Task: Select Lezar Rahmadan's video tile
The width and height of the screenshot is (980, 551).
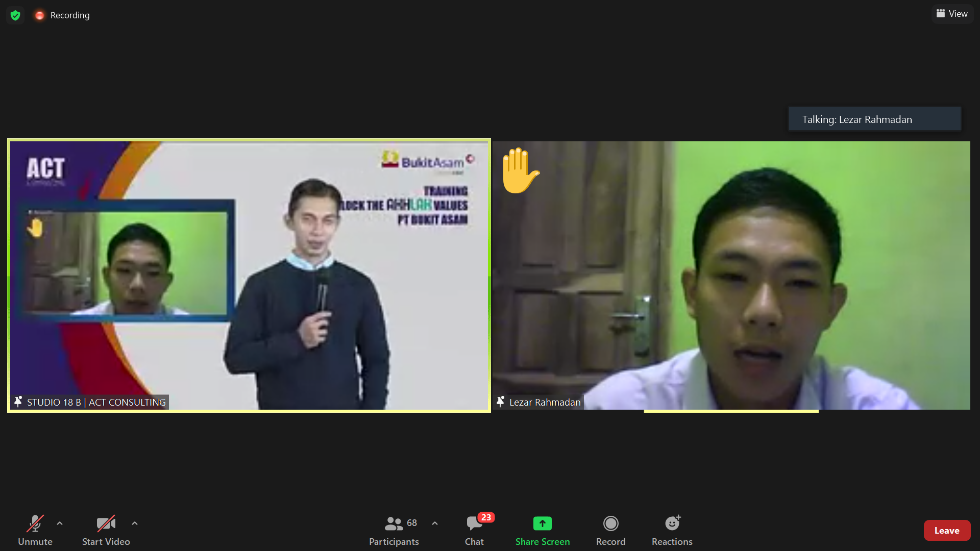Action: click(x=731, y=275)
